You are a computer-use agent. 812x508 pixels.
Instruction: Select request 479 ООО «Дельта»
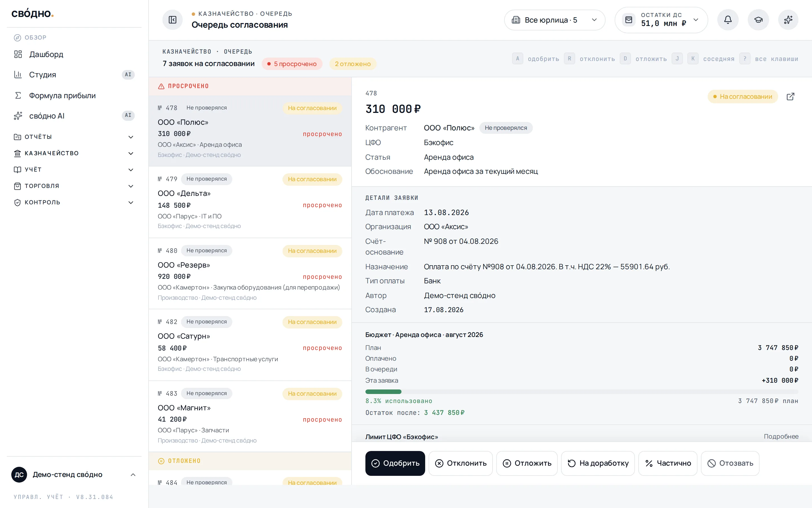250,202
